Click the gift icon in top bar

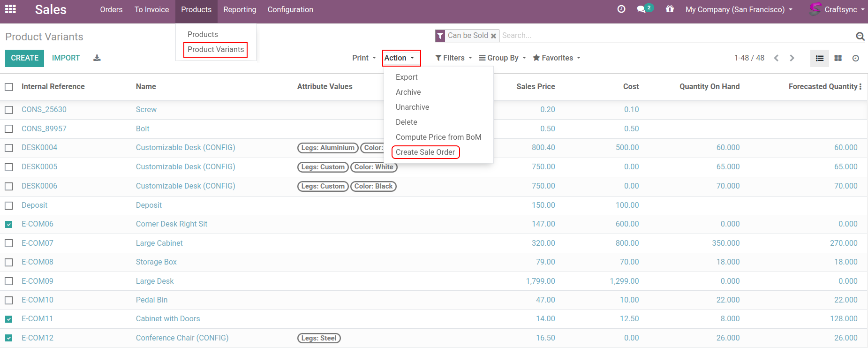coord(670,9)
